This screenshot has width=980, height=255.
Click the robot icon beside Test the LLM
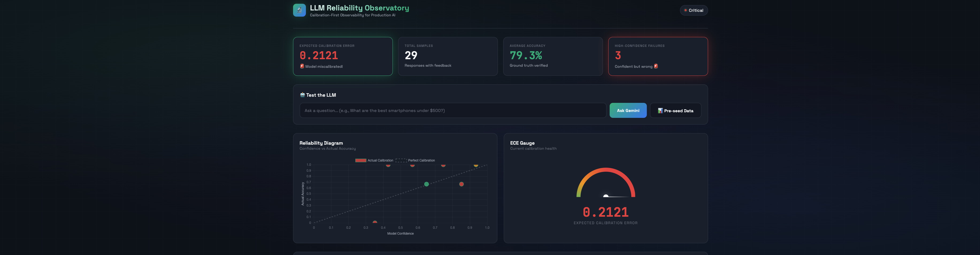[302, 95]
